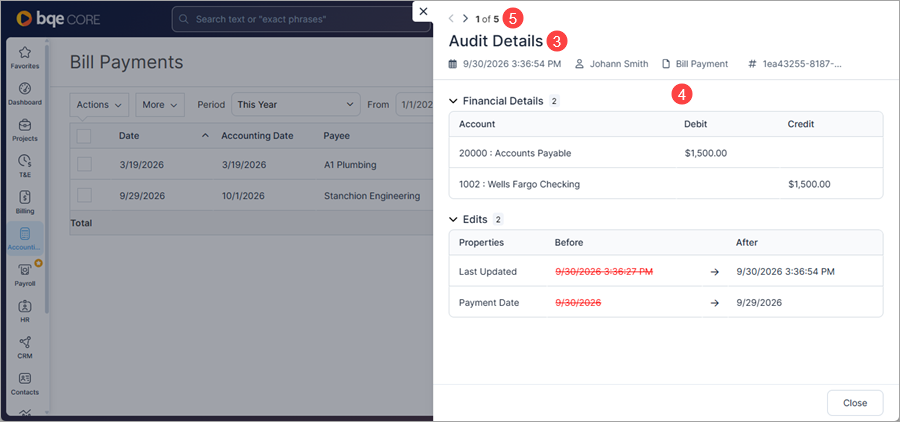
Task: Open the Period This Year dropdown
Action: [x=296, y=104]
